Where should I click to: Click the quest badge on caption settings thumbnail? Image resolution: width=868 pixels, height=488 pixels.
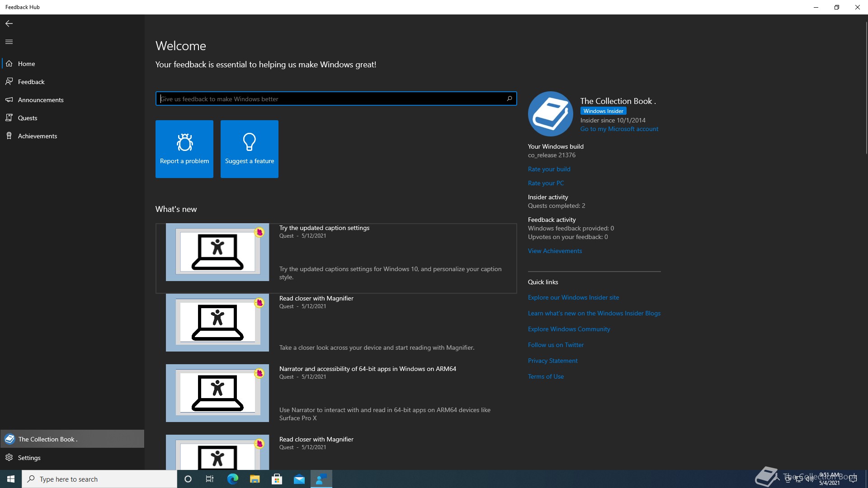259,232
